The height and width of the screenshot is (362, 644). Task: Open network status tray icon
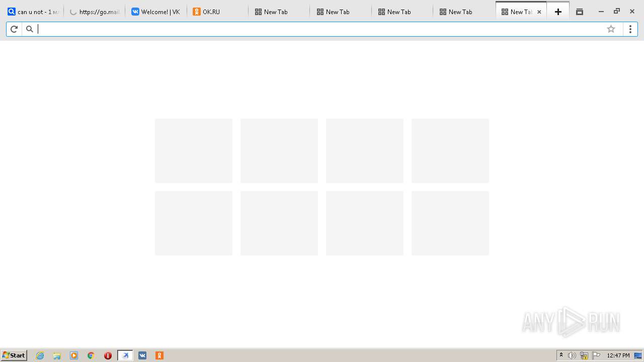[x=584, y=355]
